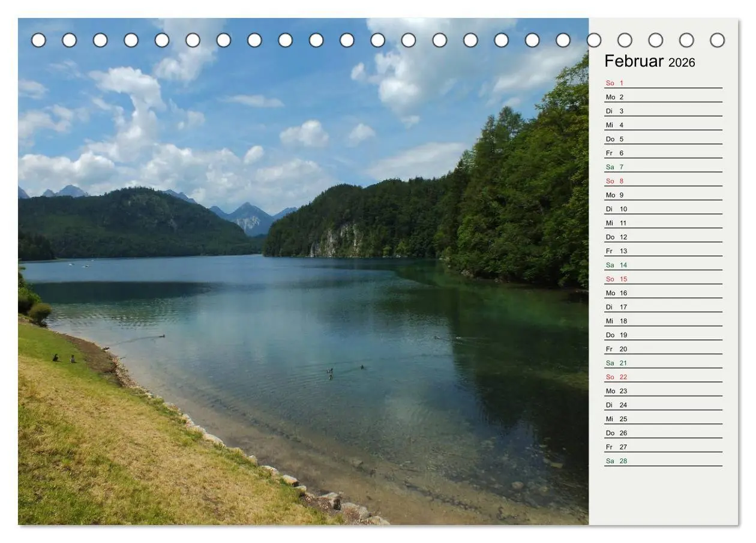Select the 'Fr 20' date row
756x543 pixels.
[663, 349]
